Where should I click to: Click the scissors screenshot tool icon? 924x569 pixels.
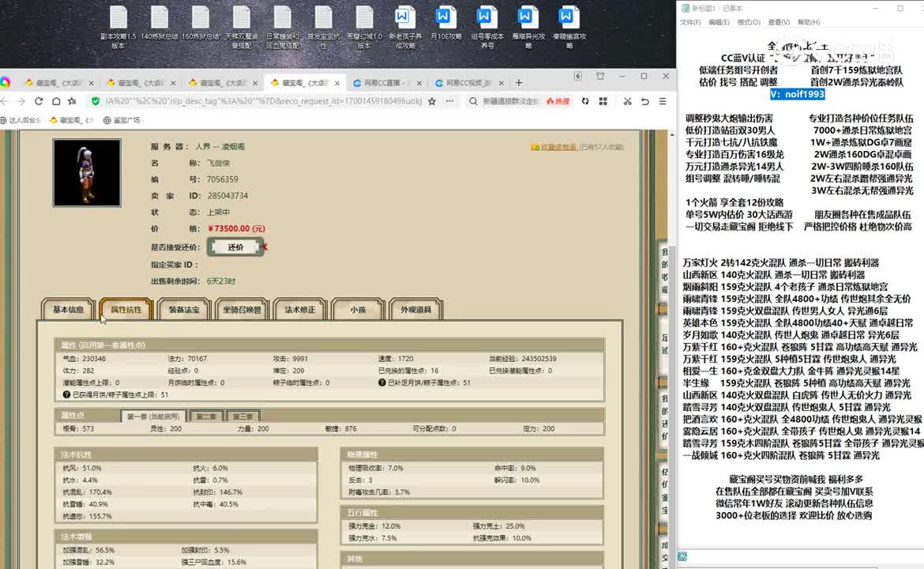pyautogui.click(x=628, y=101)
